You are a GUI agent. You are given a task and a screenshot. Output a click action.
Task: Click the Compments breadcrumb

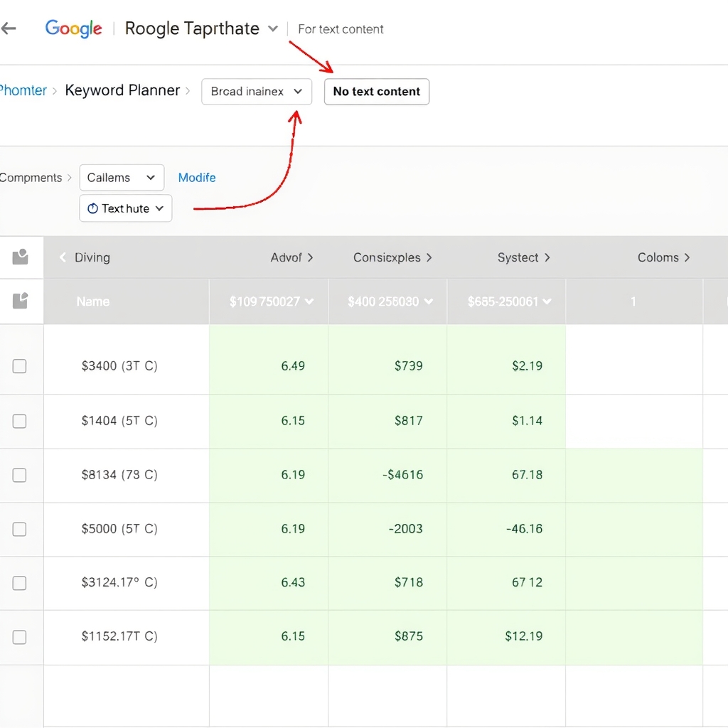31,177
